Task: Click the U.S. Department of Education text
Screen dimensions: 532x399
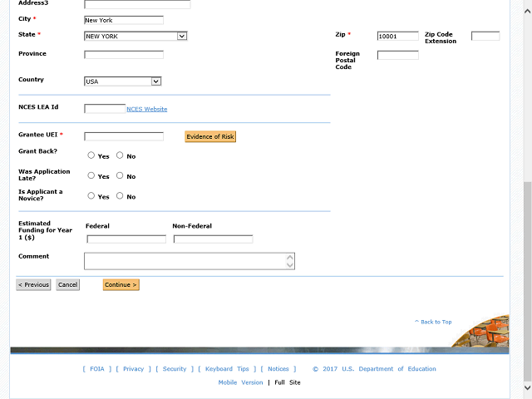Action: pos(389,369)
